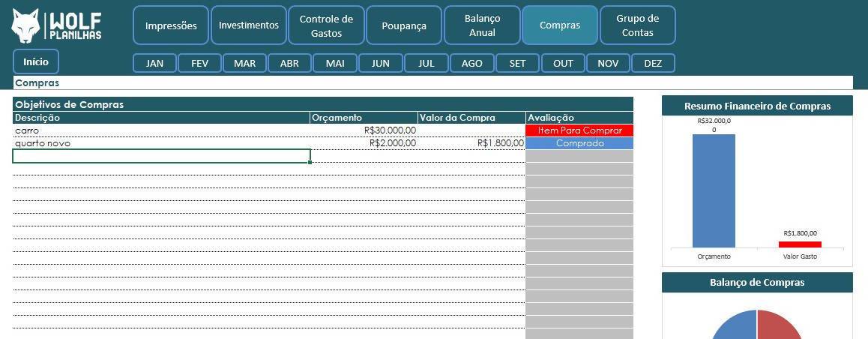Click the blue 'Comprado' status cell
This screenshot has height=339, width=868.
pos(579,143)
